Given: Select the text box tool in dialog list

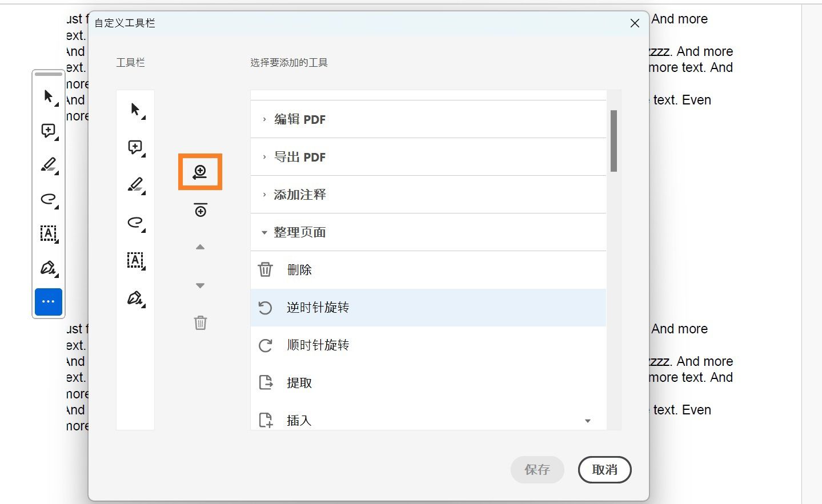Looking at the screenshot, I should pyautogui.click(x=135, y=260).
